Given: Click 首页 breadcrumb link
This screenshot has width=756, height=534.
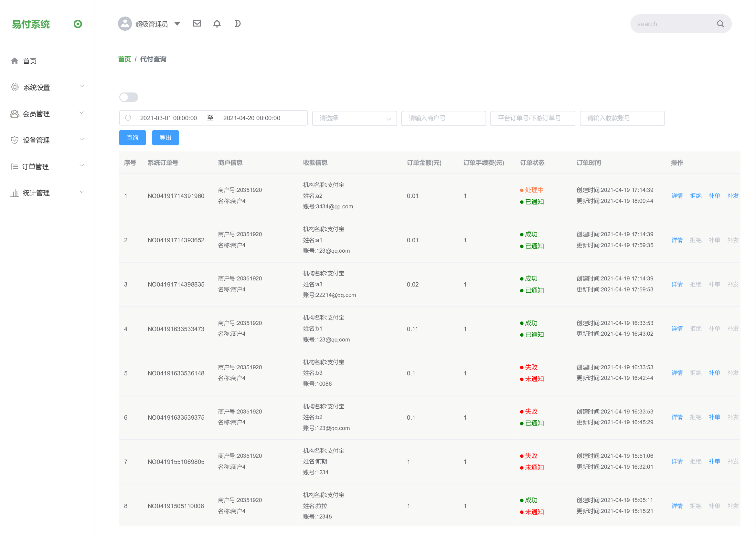Looking at the screenshot, I should [x=124, y=59].
